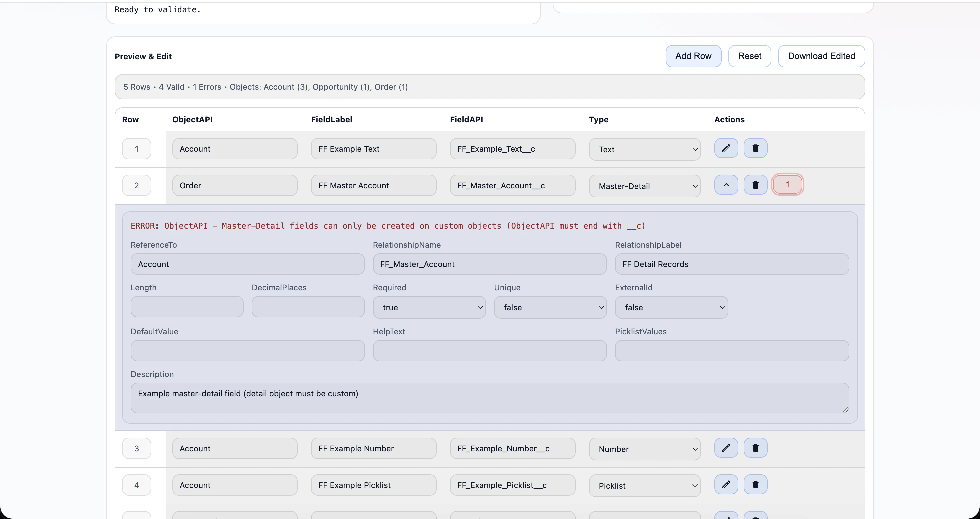Screen dimensions: 980x519
Task: Click the row number 3 box
Action: point(137,448)
